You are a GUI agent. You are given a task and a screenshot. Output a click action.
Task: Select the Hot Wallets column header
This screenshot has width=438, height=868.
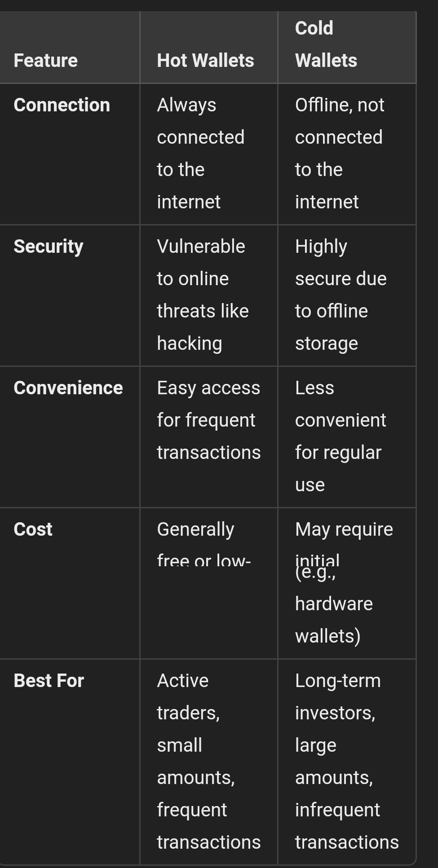[x=205, y=61]
